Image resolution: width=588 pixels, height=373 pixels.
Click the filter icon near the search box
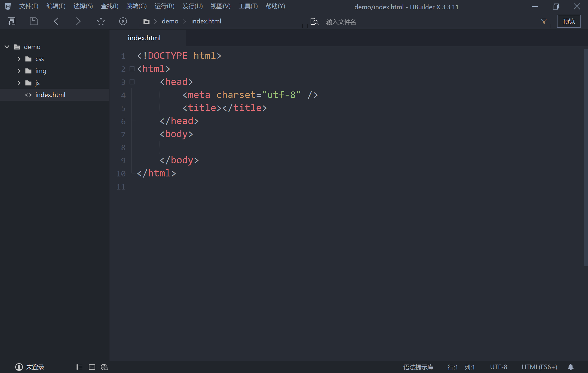click(x=544, y=21)
